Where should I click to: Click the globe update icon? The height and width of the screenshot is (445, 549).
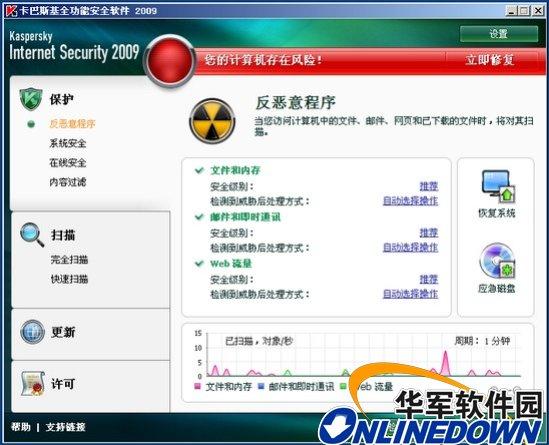pos(32,332)
